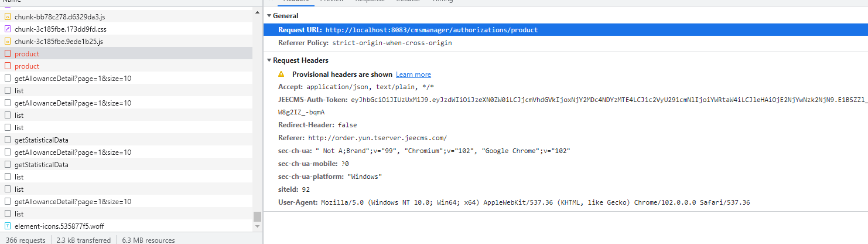Click the JS file icon beside chunk-bb78c278.d6329da3.js
868x244 pixels.
(x=8, y=17)
